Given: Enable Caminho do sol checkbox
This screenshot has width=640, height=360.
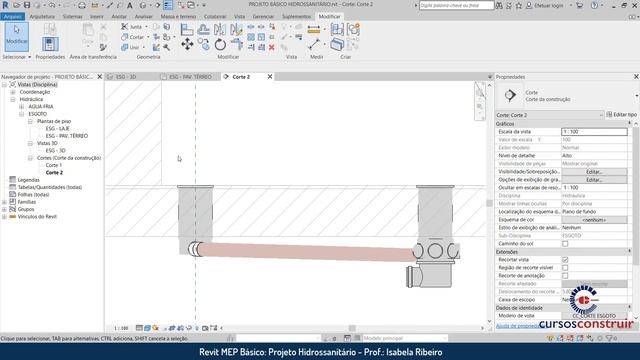Looking at the screenshot, I should [565, 244].
